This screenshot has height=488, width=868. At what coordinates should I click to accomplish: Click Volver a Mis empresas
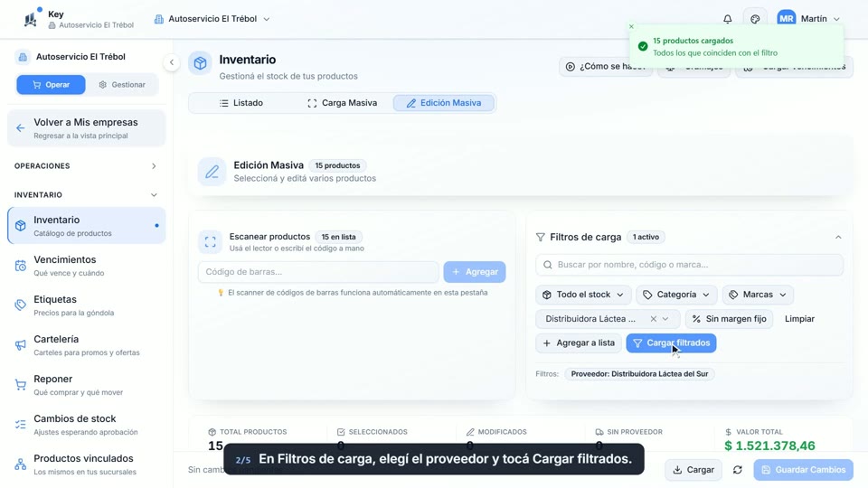87,128
